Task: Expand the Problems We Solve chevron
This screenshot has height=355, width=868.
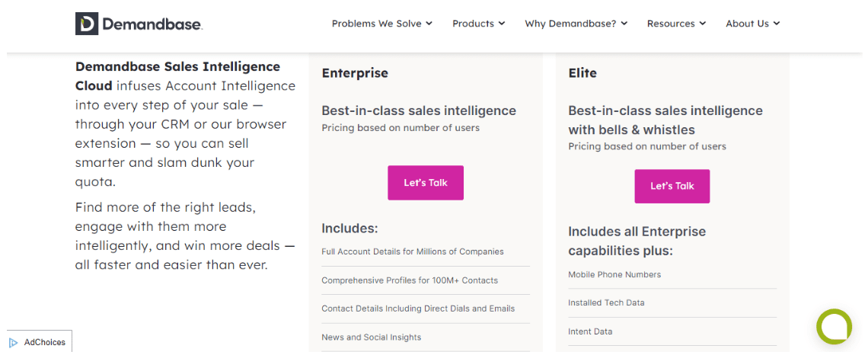Action: [429, 24]
